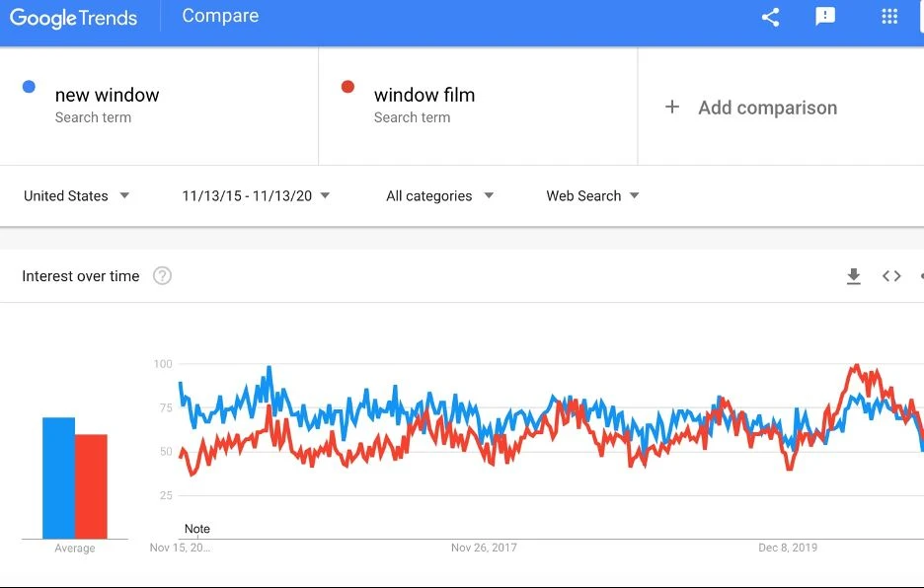924x588 pixels.
Task: Click the red dot for window film
Action: point(347,87)
